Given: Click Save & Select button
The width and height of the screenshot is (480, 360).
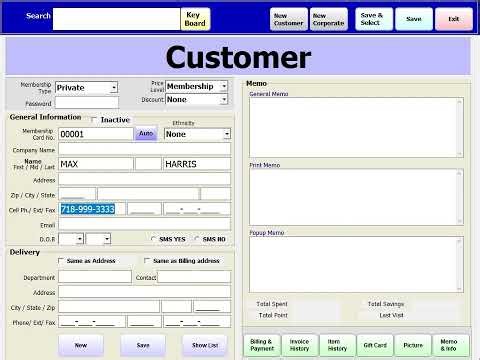Looking at the screenshot, I should click(x=374, y=19).
